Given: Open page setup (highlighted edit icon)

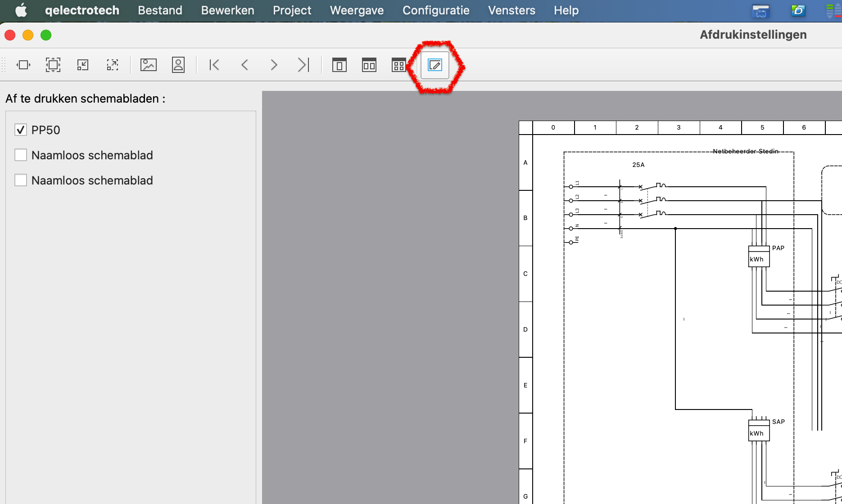Looking at the screenshot, I should coord(435,65).
